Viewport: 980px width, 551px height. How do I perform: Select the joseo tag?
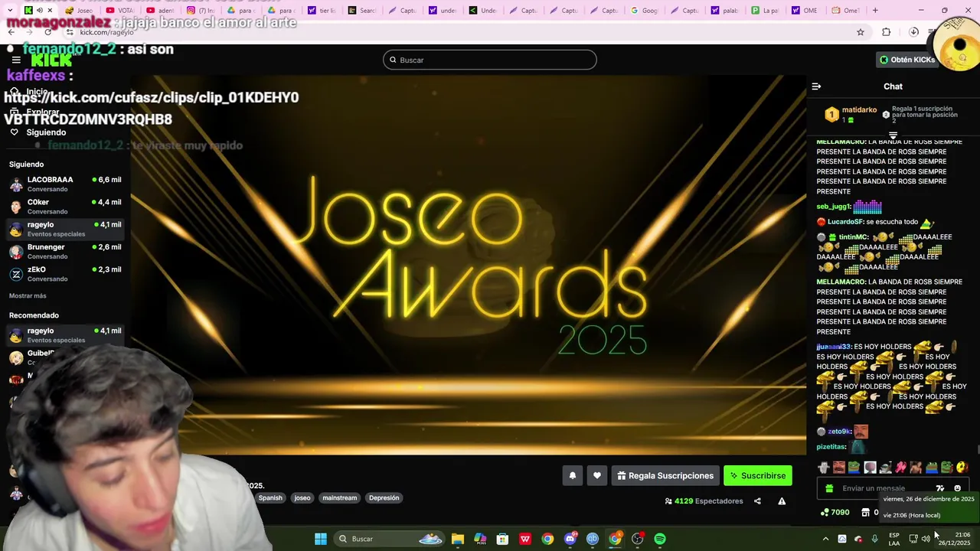tap(302, 497)
